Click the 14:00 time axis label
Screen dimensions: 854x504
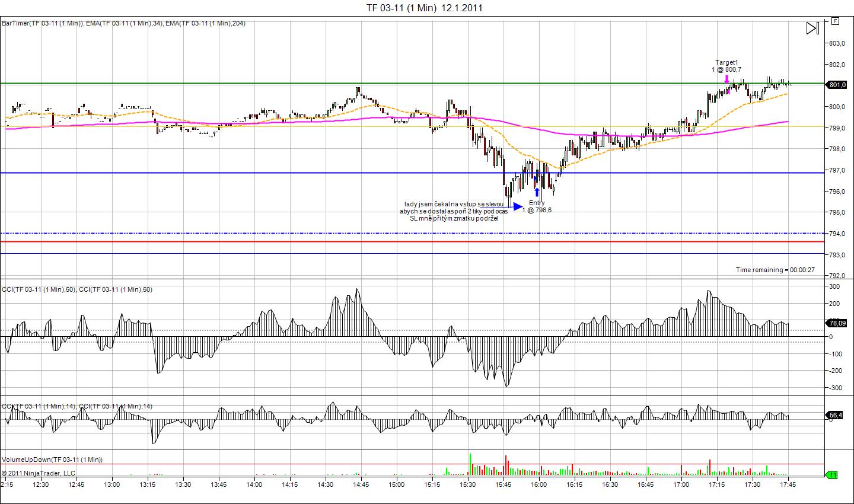(254, 484)
